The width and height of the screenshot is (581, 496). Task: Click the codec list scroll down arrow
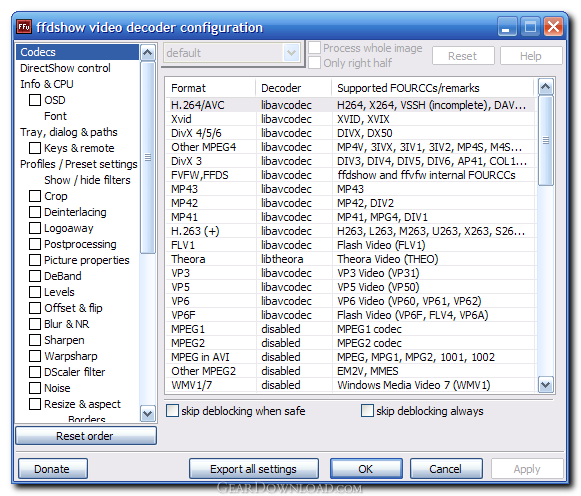(x=545, y=385)
